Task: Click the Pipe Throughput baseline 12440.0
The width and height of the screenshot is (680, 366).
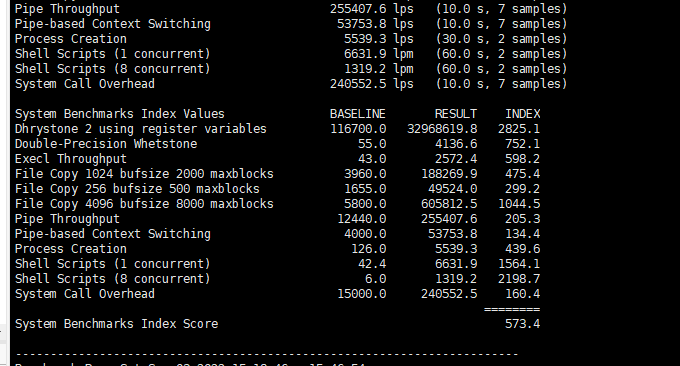Action: (x=362, y=219)
